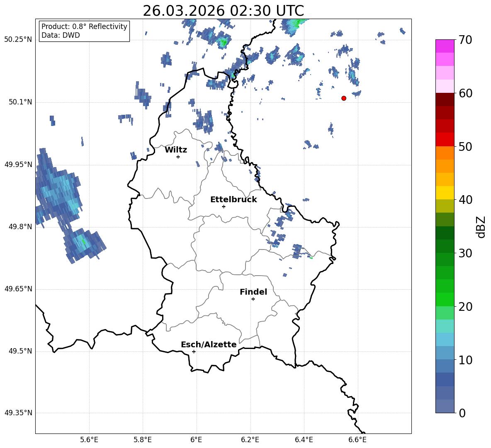Click the 0 tick on colorbar
Screen dimensions: 491x448
(462, 413)
